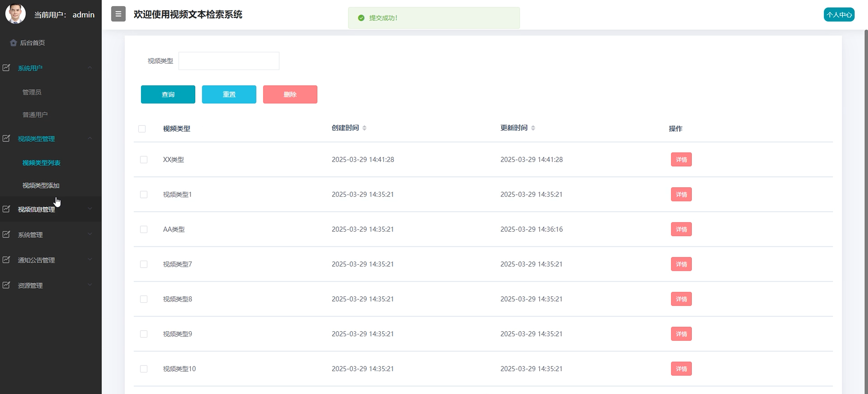
Task: Click the home icon beside 后台首页
Action: 14,43
